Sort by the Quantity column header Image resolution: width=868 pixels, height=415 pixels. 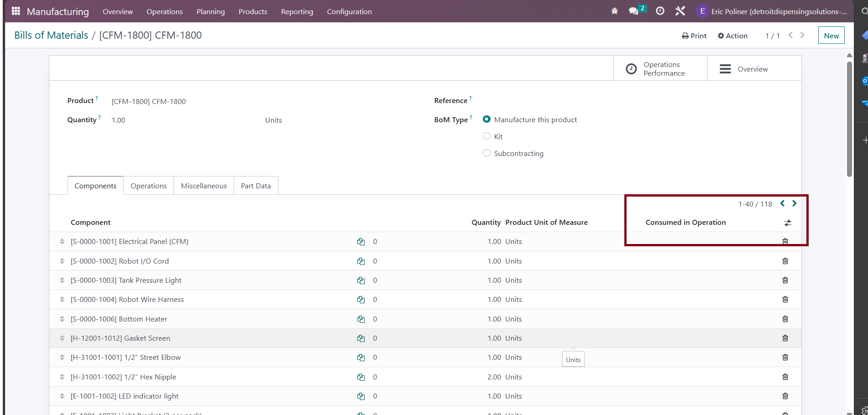click(486, 222)
